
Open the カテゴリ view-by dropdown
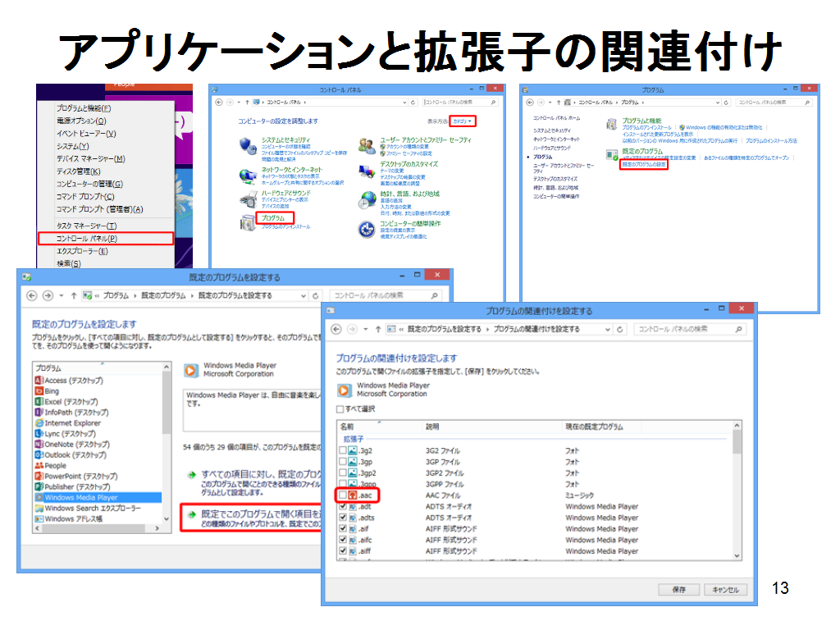pos(463,121)
